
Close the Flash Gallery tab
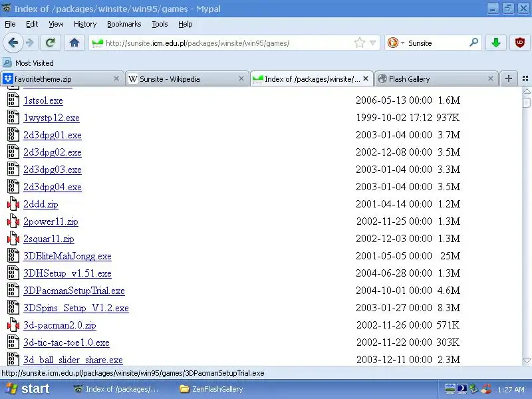pos(491,78)
